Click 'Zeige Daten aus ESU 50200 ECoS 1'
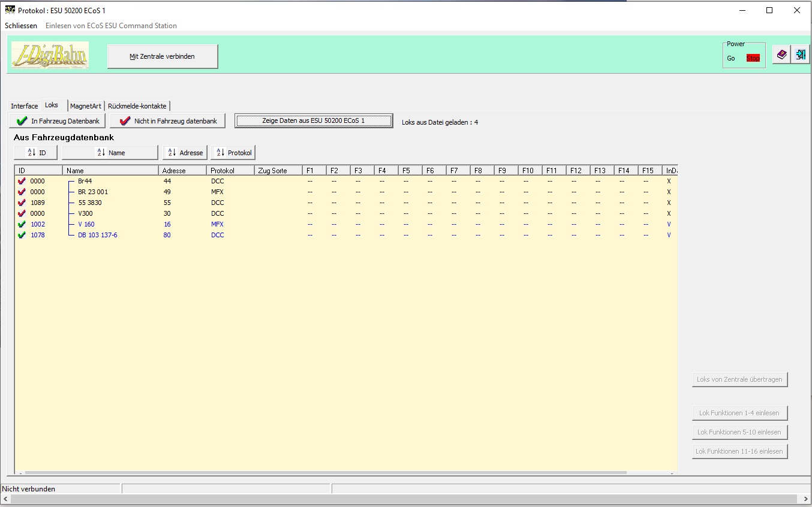812x507 pixels. click(x=314, y=120)
